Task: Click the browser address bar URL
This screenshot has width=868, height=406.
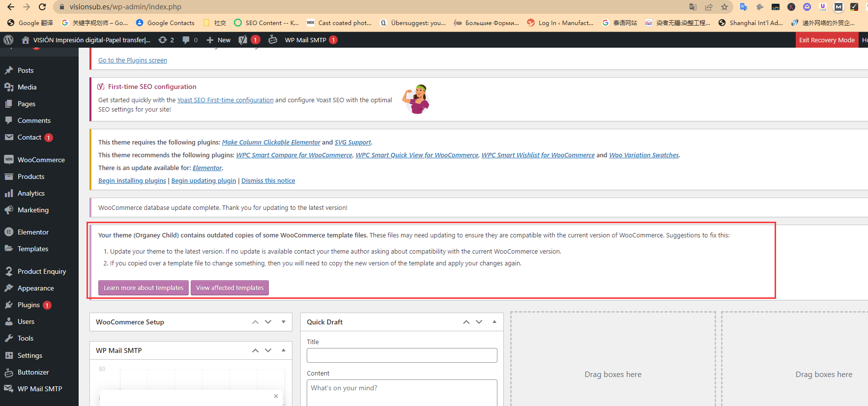Action: tap(125, 7)
